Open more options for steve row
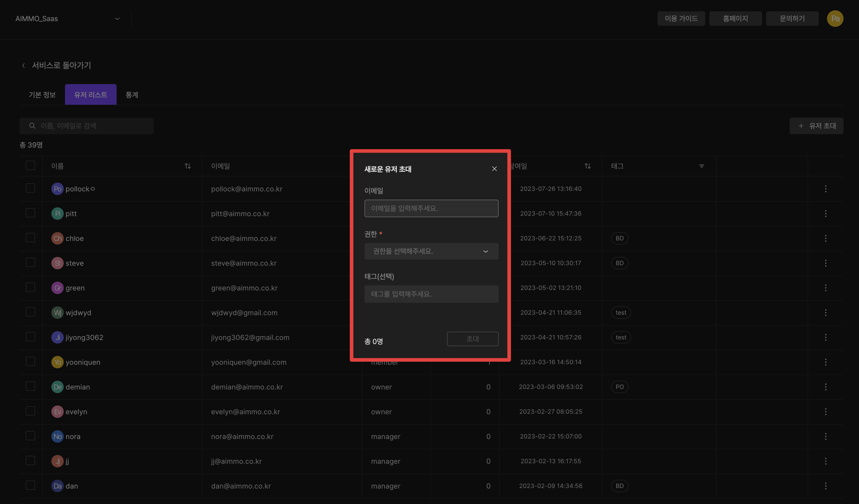This screenshot has height=504, width=859. pos(825,263)
